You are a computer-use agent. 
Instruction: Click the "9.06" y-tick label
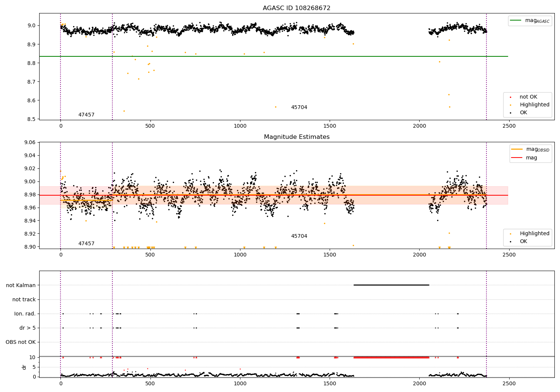point(30,143)
